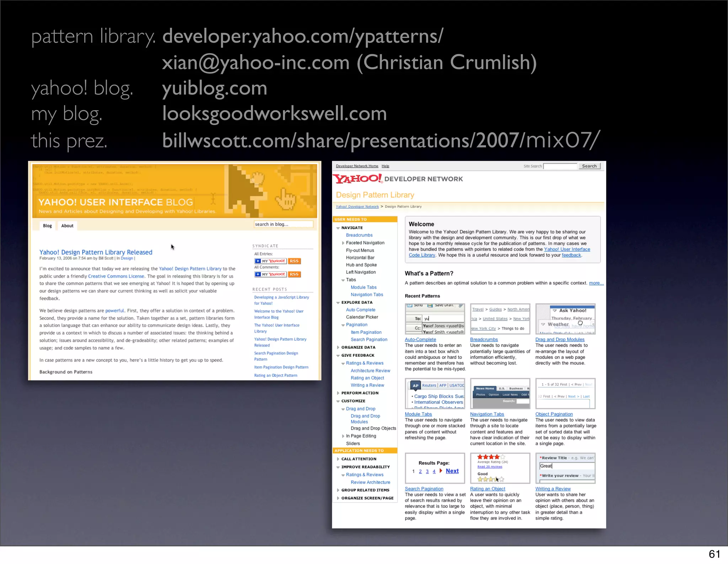
Task: Click the Design category link
Action: point(127,258)
